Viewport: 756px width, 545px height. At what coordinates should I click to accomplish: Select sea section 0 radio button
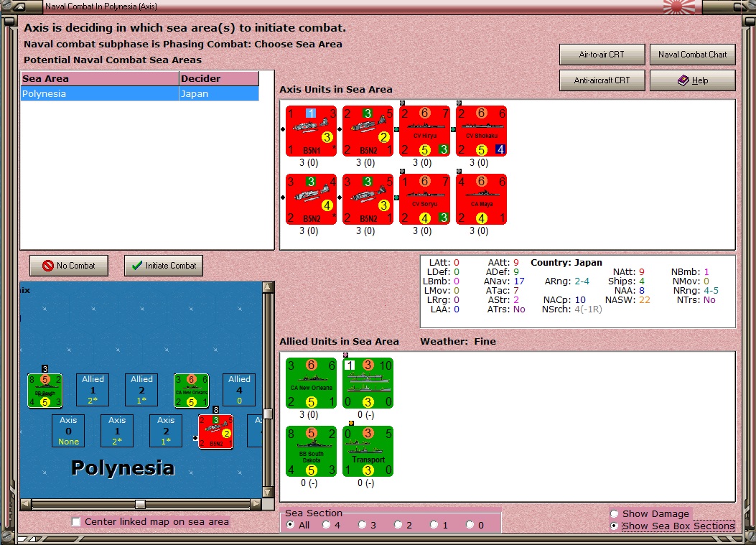click(470, 525)
